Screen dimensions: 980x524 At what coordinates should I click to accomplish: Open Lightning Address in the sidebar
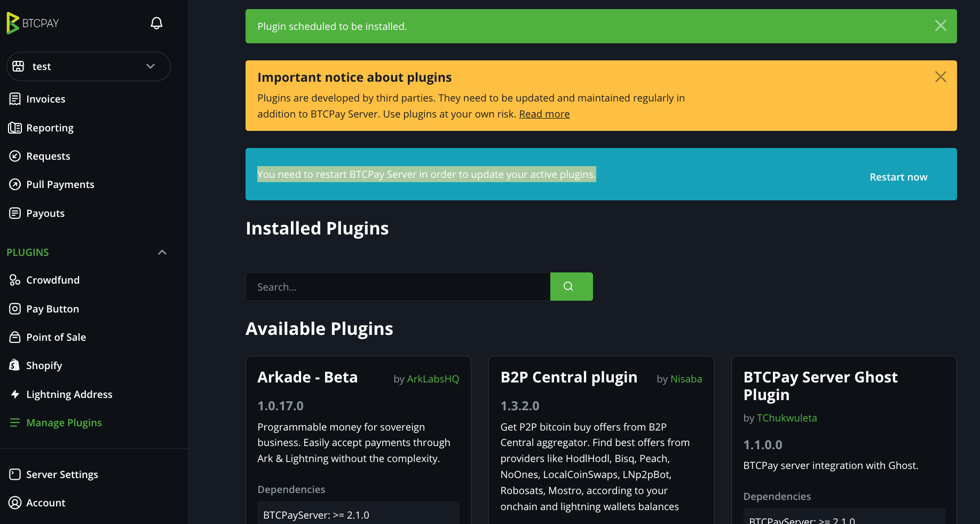[x=69, y=394]
